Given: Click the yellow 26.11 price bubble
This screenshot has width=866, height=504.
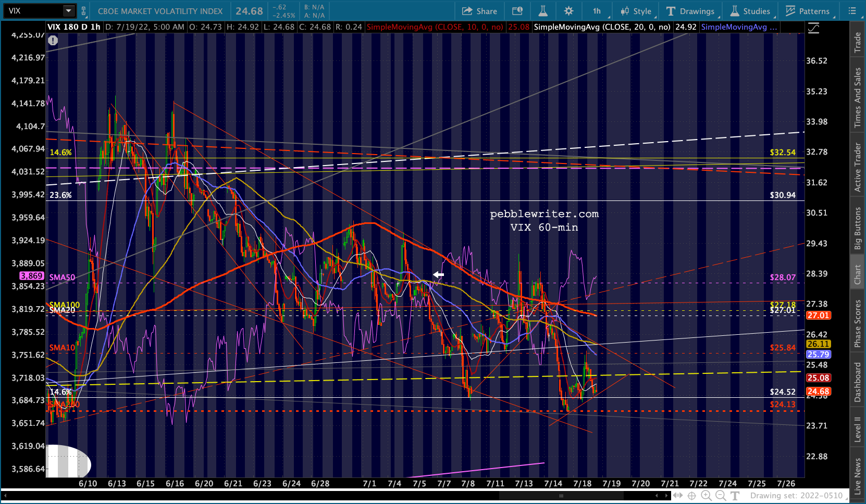Looking at the screenshot, I should click(819, 344).
